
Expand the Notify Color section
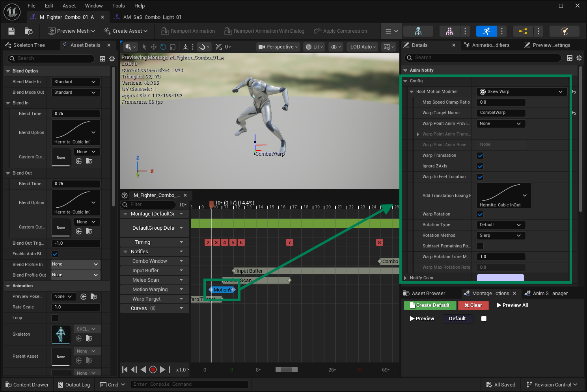405,278
